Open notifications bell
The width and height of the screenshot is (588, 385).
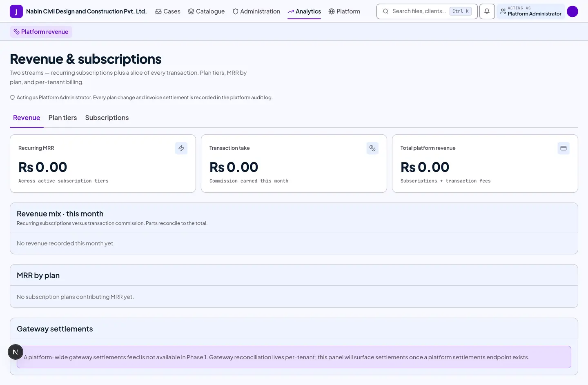487,11
